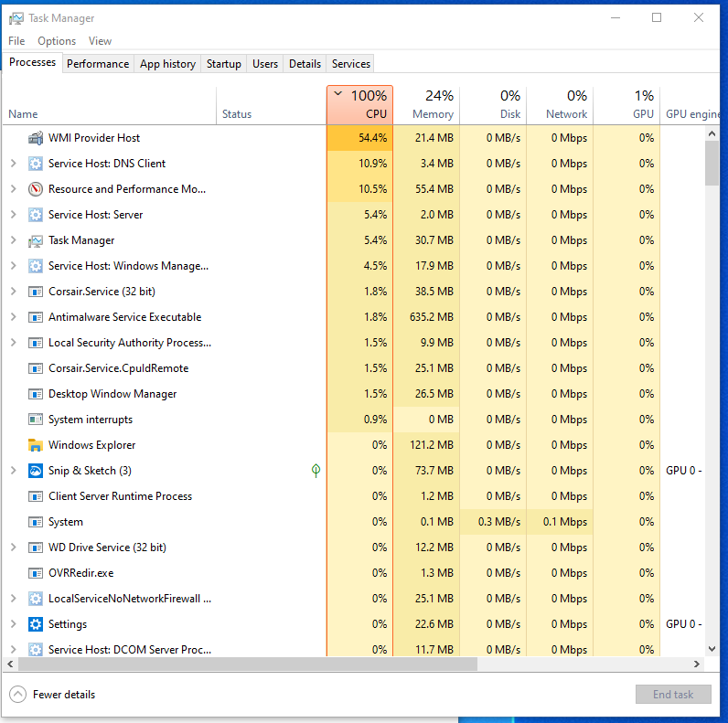Click the horizontal scrollbar right arrow

[x=696, y=665]
